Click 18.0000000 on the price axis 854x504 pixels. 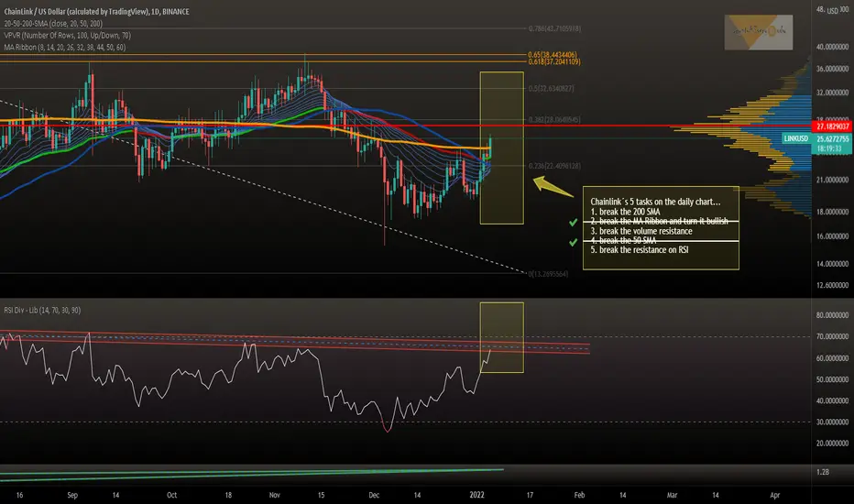832,212
